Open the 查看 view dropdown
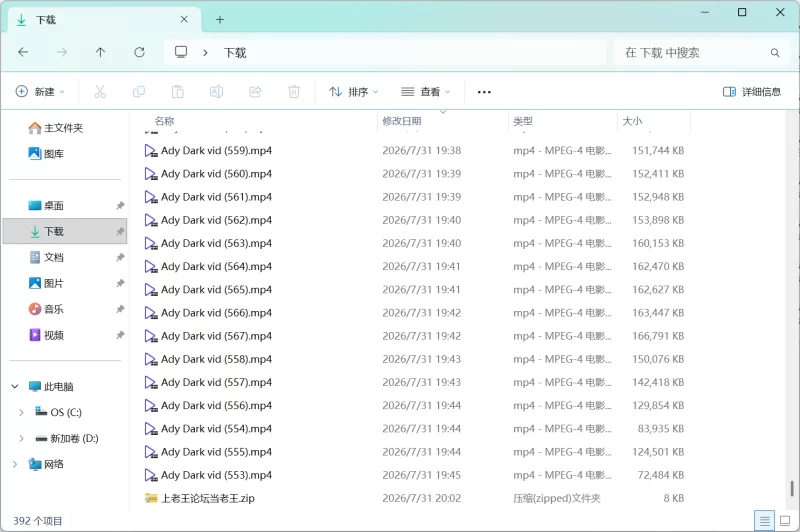800x532 pixels. (426, 92)
